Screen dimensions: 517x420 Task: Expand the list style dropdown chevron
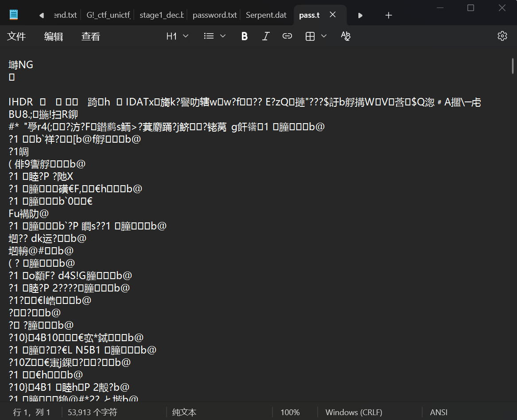pos(223,36)
